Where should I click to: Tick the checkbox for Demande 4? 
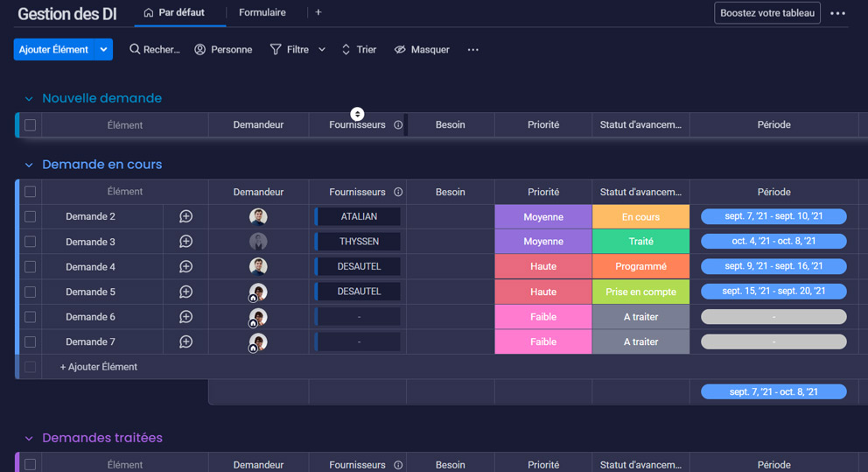click(x=30, y=266)
